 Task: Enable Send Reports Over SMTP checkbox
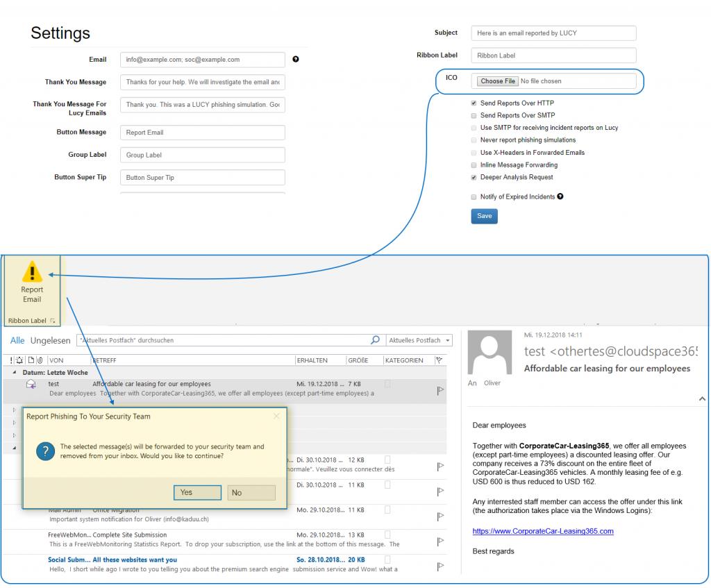click(x=474, y=115)
